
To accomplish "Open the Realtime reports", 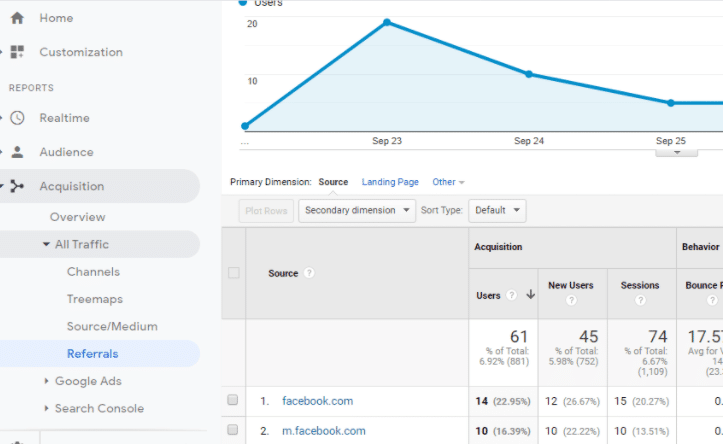I will (65, 118).
